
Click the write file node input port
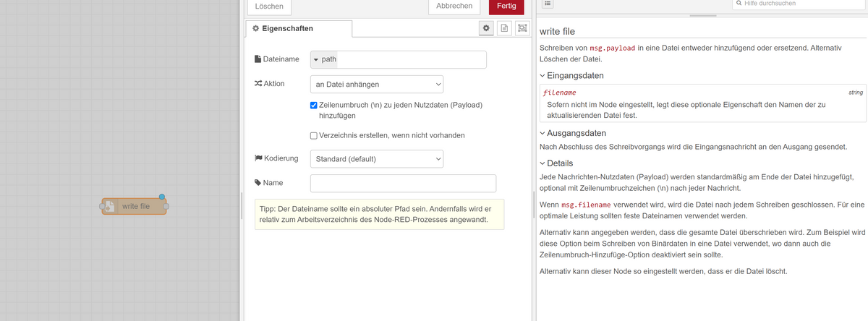[103, 207]
